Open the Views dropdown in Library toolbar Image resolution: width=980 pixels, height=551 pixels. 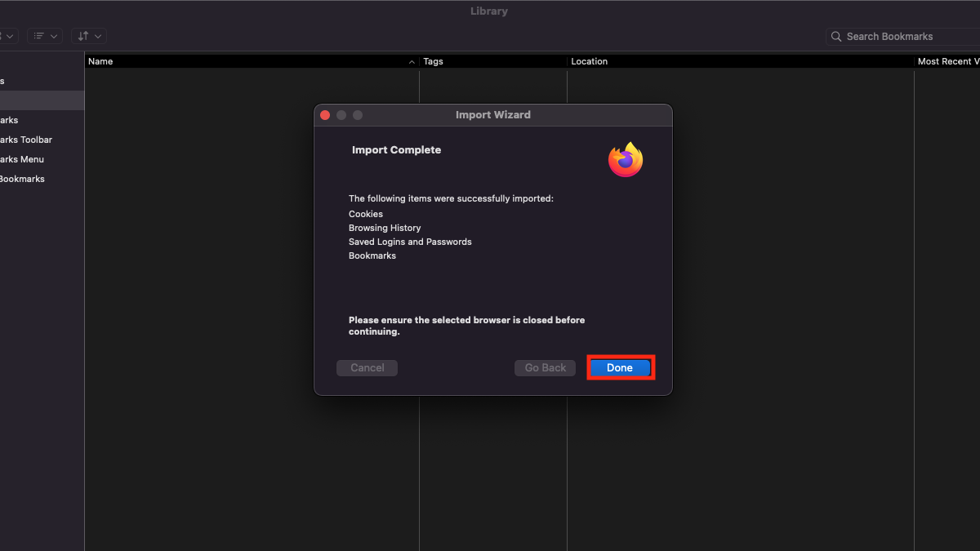coord(45,36)
